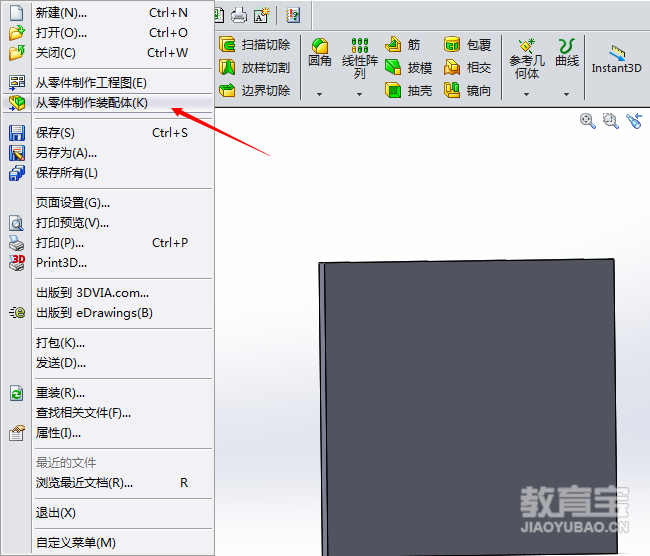
Task: Select the Fillet (圆角) tool
Action: (x=320, y=53)
